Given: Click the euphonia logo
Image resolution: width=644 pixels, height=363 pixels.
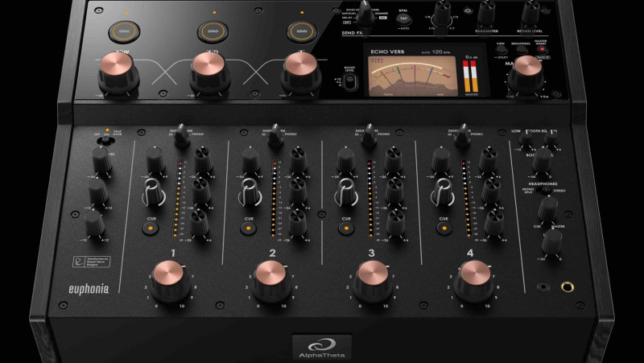Looking at the screenshot, I should (x=89, y=289).
